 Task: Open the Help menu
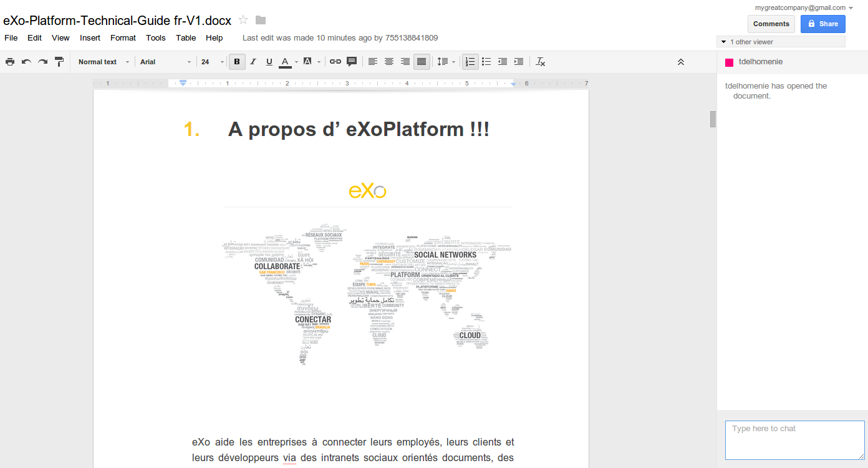214,37
